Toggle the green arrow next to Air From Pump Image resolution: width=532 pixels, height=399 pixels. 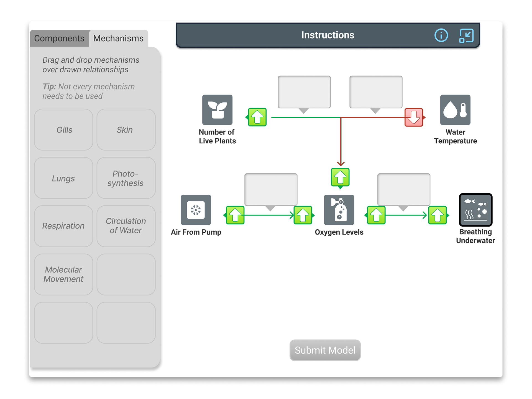click(235, 215)
